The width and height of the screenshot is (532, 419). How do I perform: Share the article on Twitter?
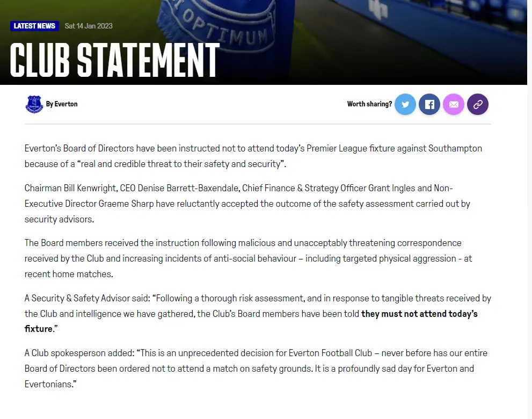pyautogui.click(x=405, y=104)
